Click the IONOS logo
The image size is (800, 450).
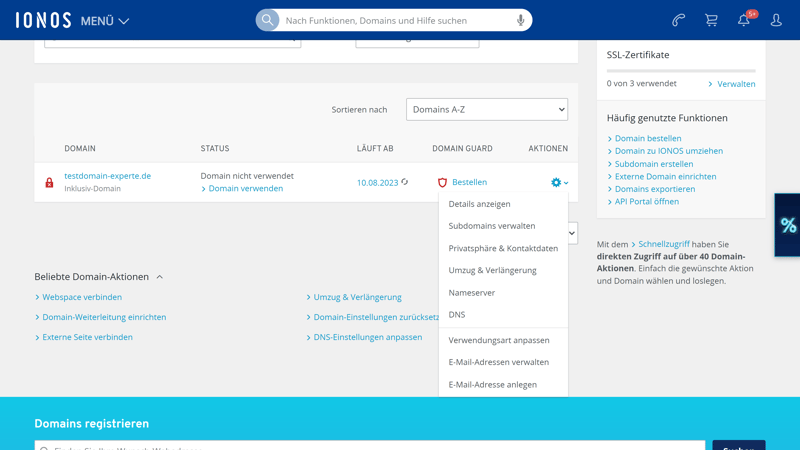pos(43,20)
